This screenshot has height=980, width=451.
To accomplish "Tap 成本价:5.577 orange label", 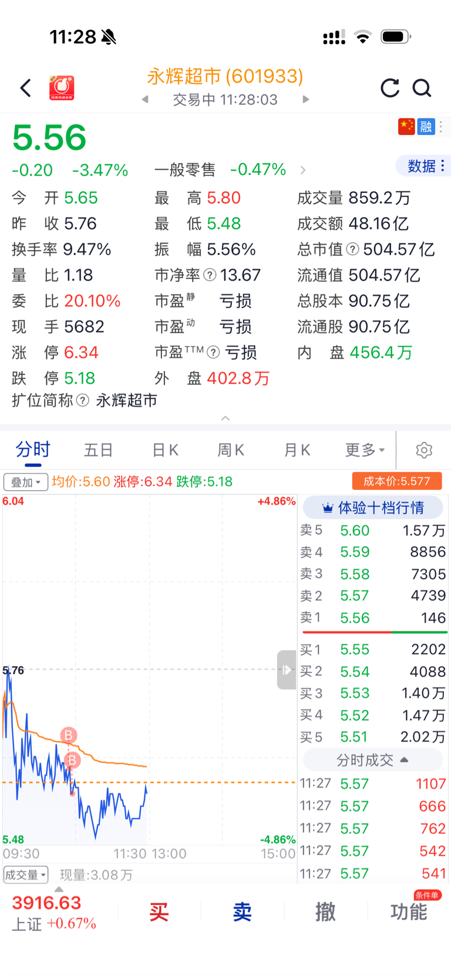I will 397,481.
